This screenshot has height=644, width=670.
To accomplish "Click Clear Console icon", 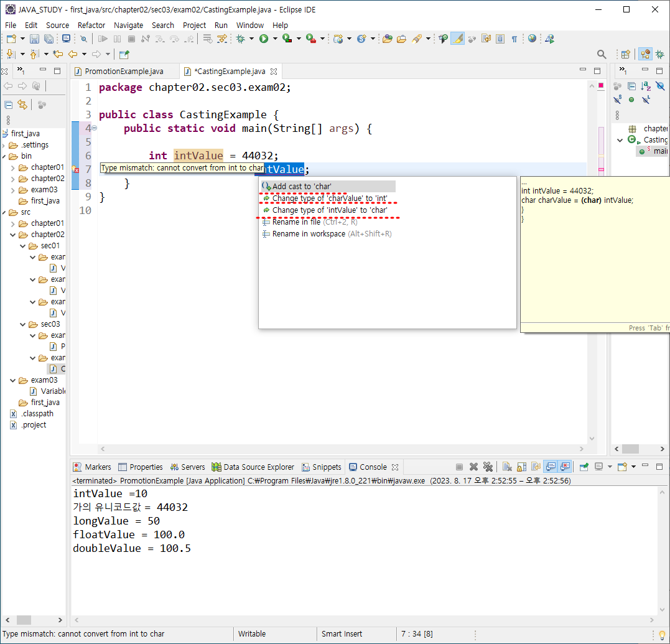I will [507, 467].
